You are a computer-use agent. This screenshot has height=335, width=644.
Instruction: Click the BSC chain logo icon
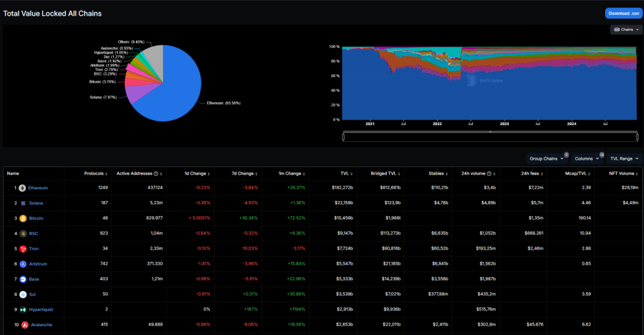(x=23, y=234)
